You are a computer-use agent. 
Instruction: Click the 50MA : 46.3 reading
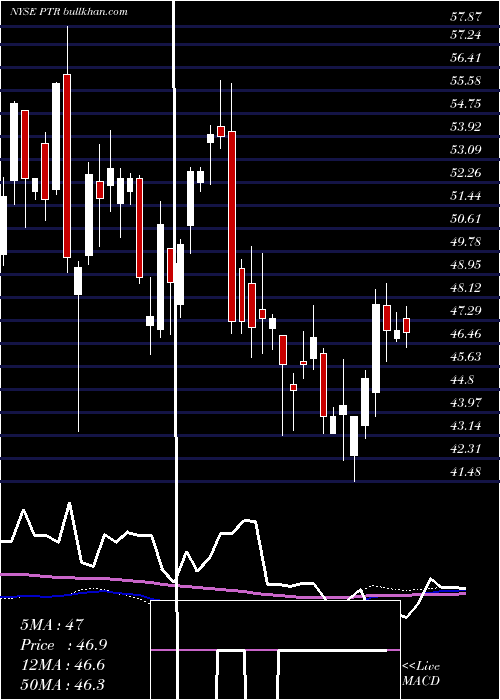point(62,684)
